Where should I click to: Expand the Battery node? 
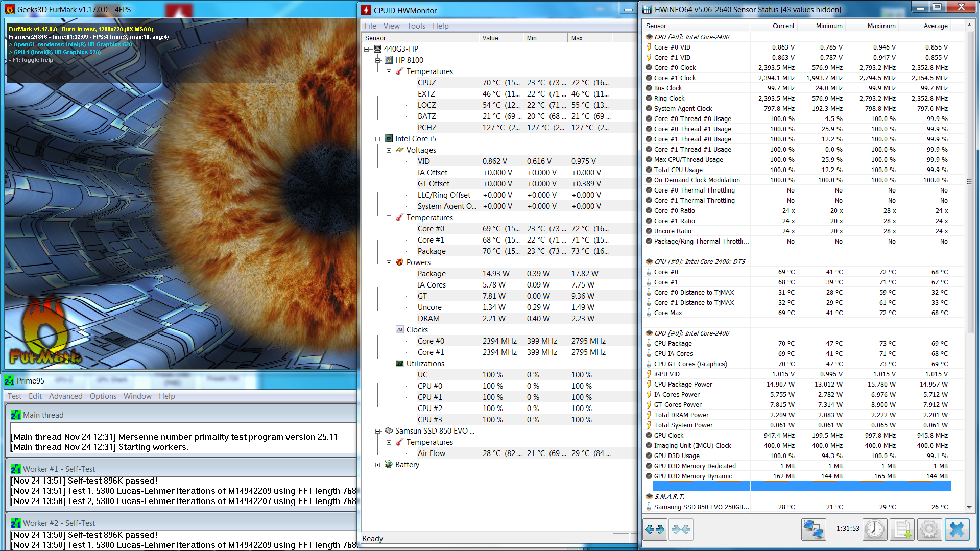[x=378, y=465]
